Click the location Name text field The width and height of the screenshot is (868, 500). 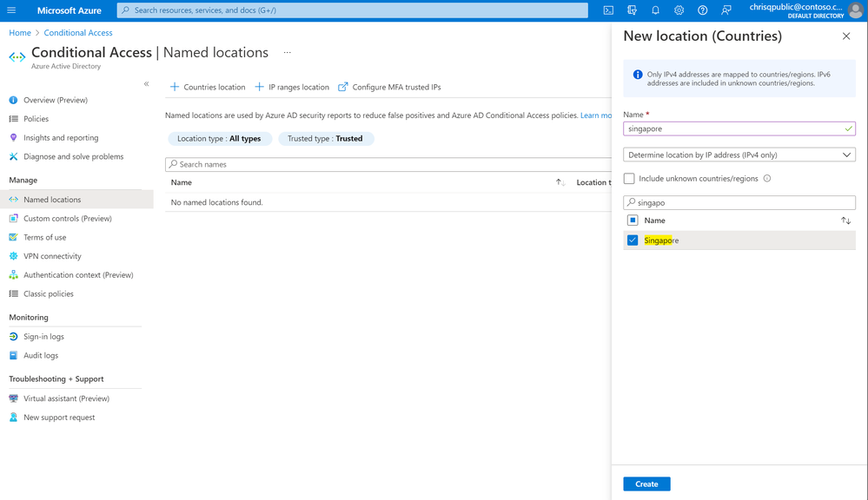739,128
